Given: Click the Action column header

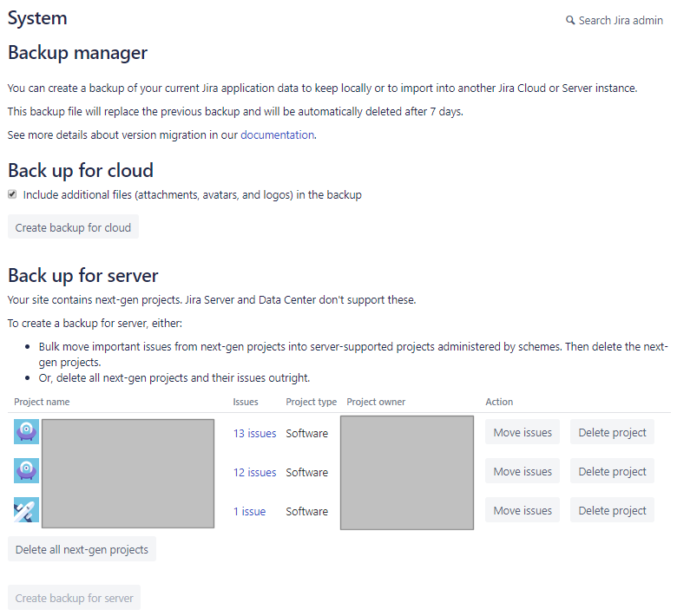Looking at the screenshot, I should (x=499, y=402).
